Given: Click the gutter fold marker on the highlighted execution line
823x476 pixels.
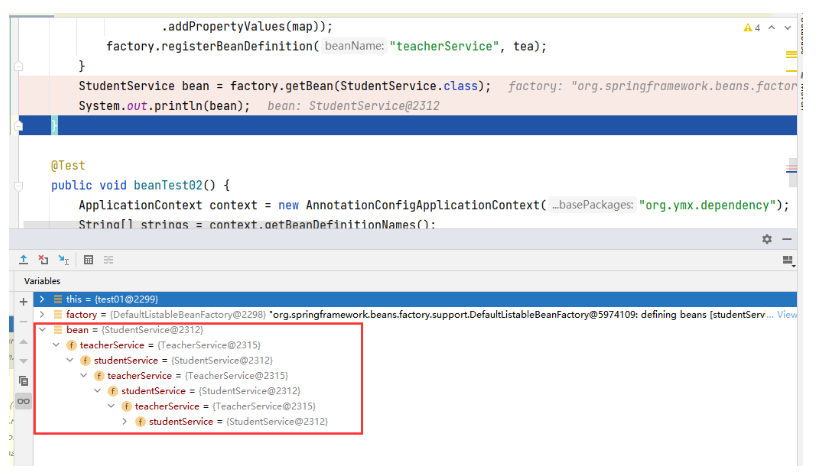Looking at the screenshot, I should point(18,126).
